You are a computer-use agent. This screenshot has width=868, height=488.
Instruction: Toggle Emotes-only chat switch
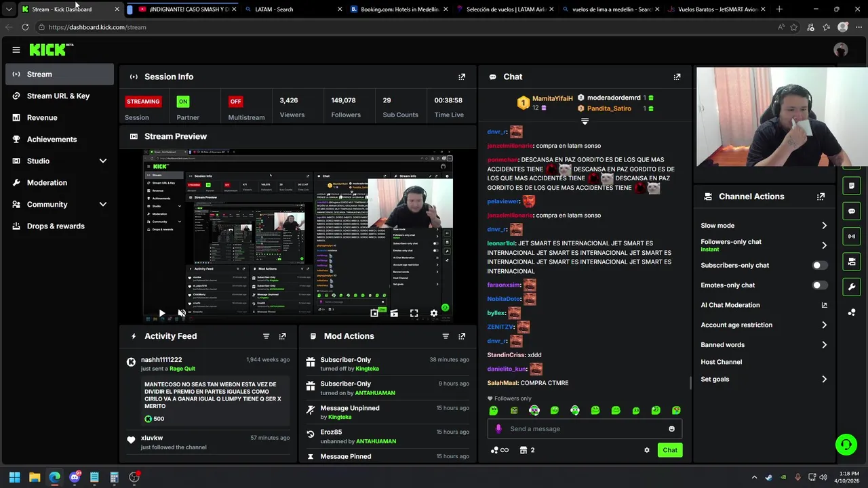click(x=820, y=285)
